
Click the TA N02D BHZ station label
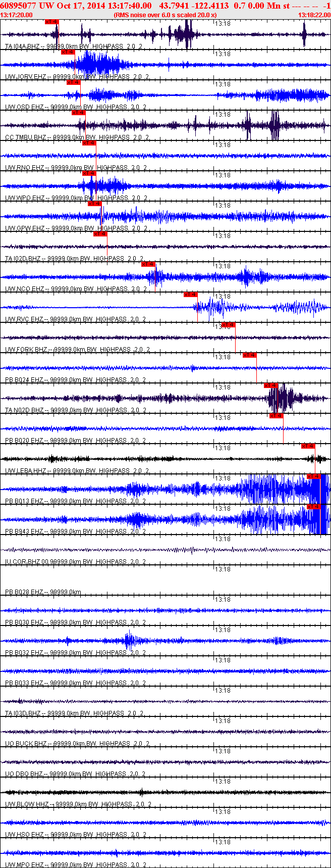pyautogui.click(x=76, y=410)
